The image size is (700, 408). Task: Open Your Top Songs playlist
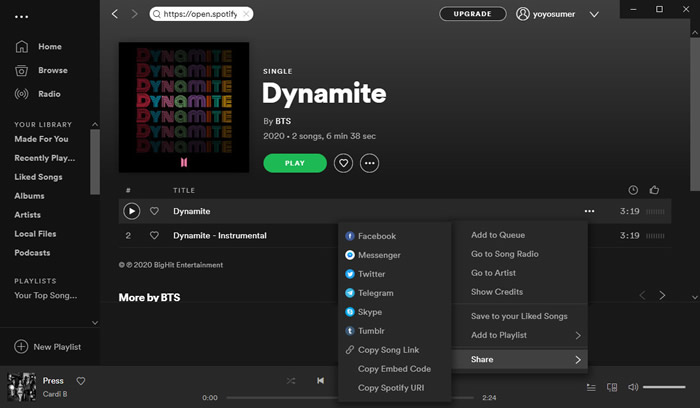[x=46, y=296]
